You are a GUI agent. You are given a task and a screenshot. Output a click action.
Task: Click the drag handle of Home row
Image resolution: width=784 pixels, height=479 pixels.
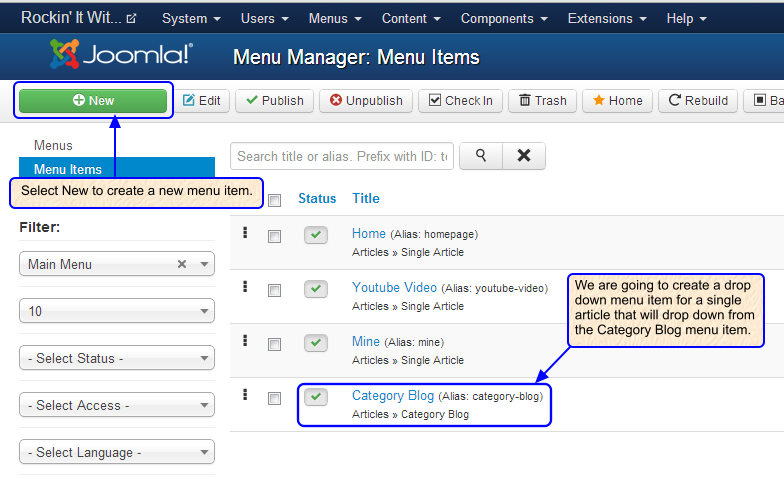(x=245, y=232)
